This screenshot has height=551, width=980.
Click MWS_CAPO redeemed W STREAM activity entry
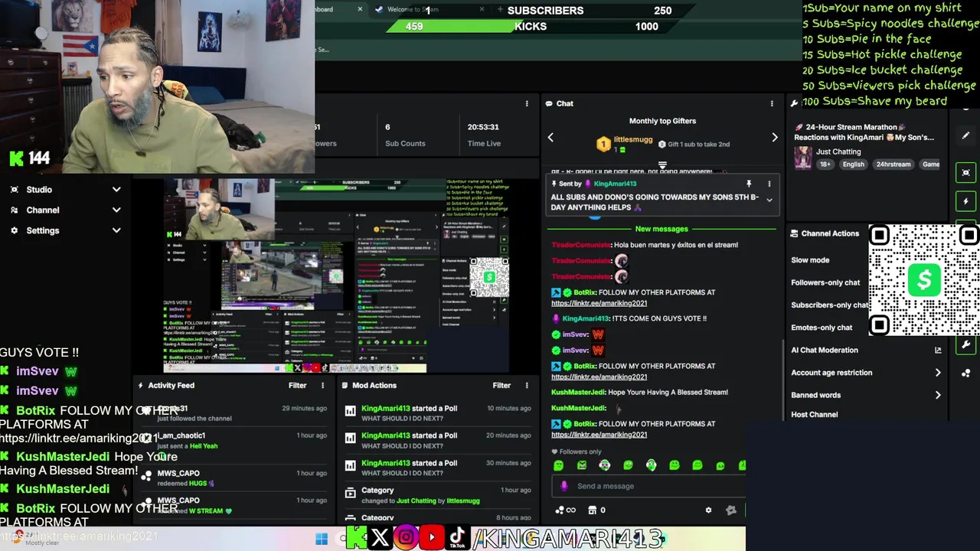pos(234,505)
